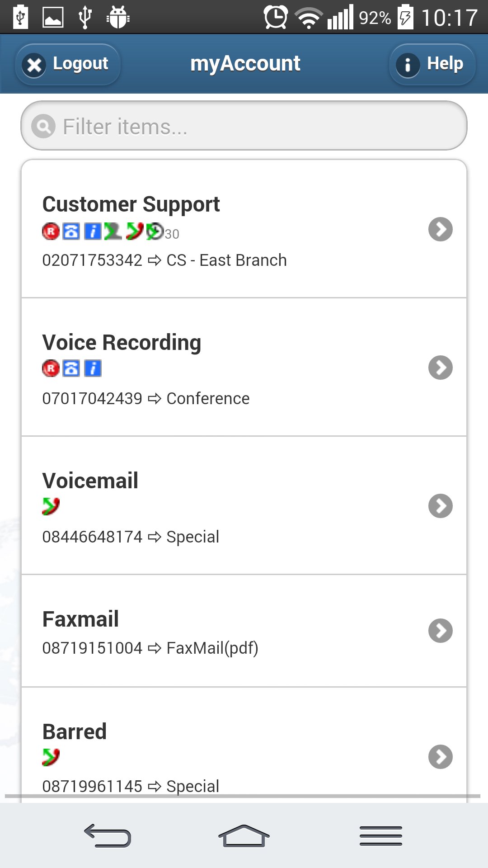The image size is (488, 868).
Task: Open the Help button
Action: pos(432,64)
